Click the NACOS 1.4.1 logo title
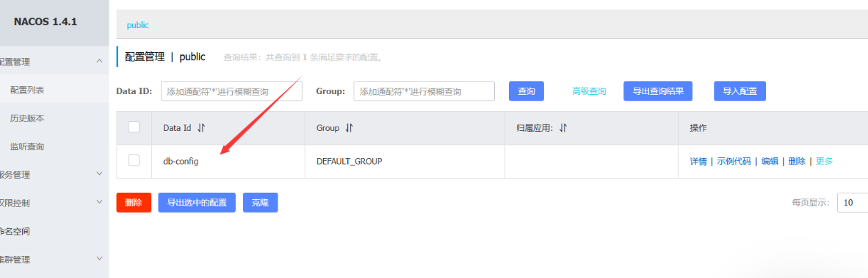Screen dimensions: 868x278 pos(46,22)
